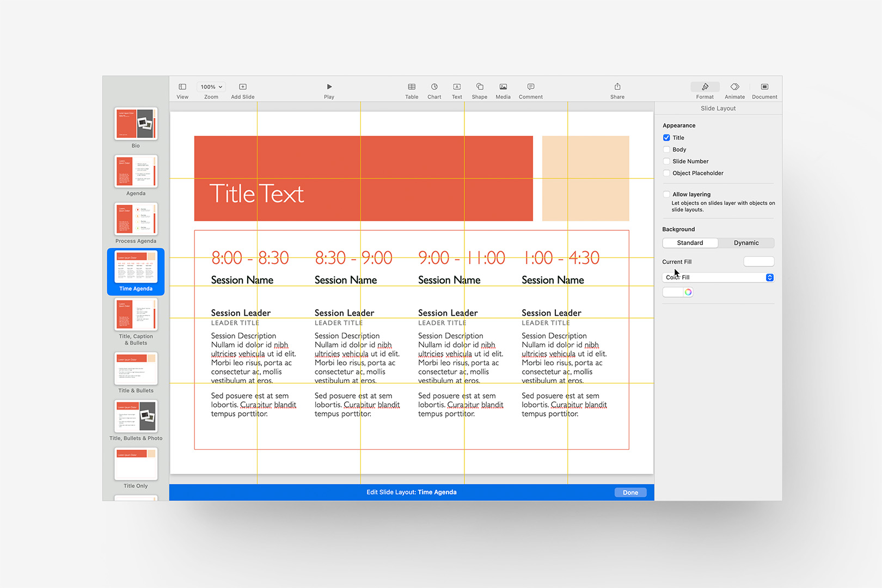Image resolution: width=882 pixels, height=588 pixels.
Task: Insert a Text box
Action: (x=457, y=90)
